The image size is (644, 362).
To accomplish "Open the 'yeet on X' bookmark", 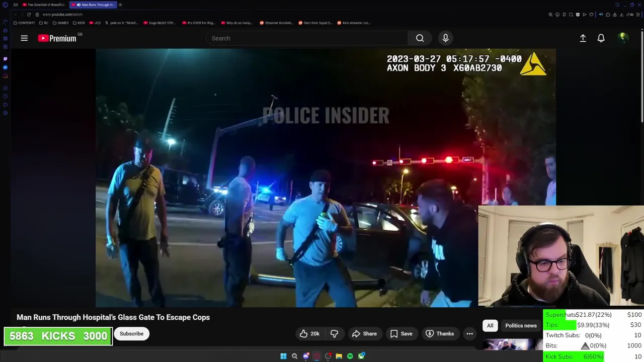I will pos(121,23).
